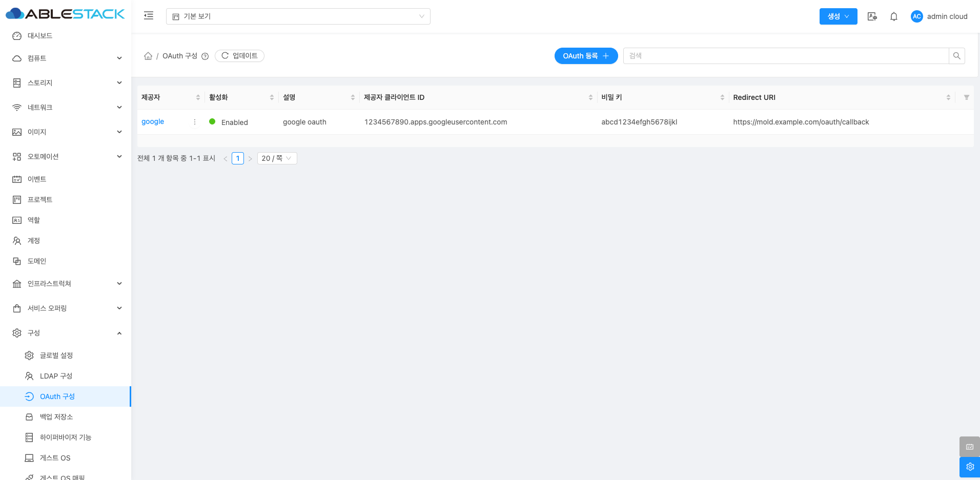This screenshot has height=480, width=980.
Task: Collapse the sidebar with the menu fold icon
Action: click(x=149, y=16)
